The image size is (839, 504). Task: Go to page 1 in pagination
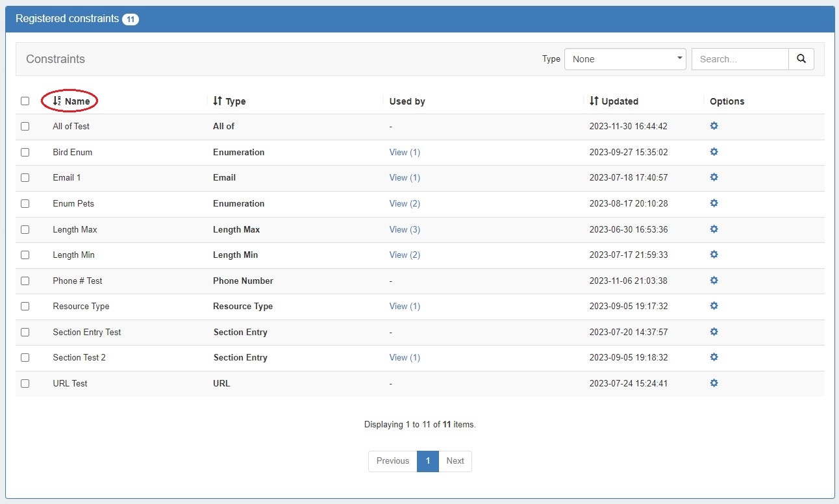pos(427,461)
